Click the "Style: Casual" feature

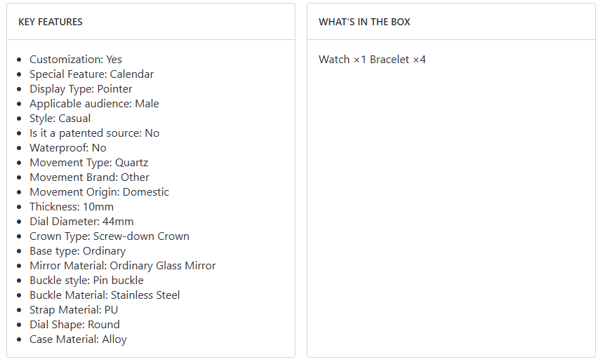[x=60, y=119]
